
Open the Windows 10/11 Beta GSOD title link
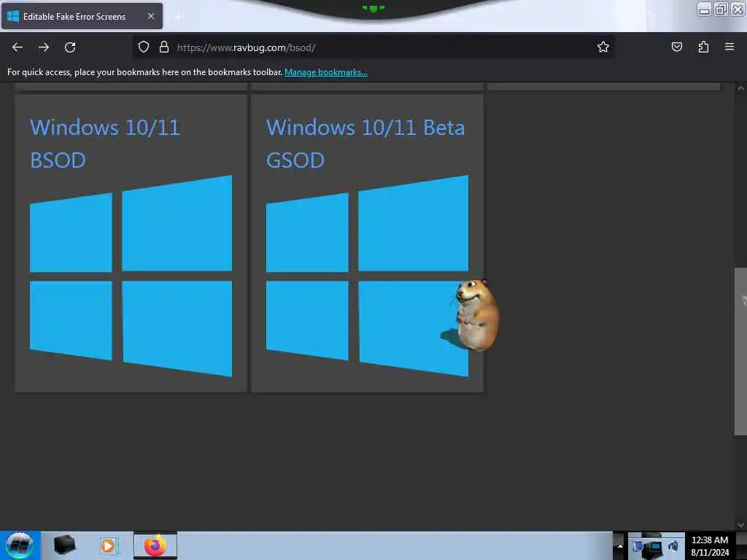[x=365, y=144]
